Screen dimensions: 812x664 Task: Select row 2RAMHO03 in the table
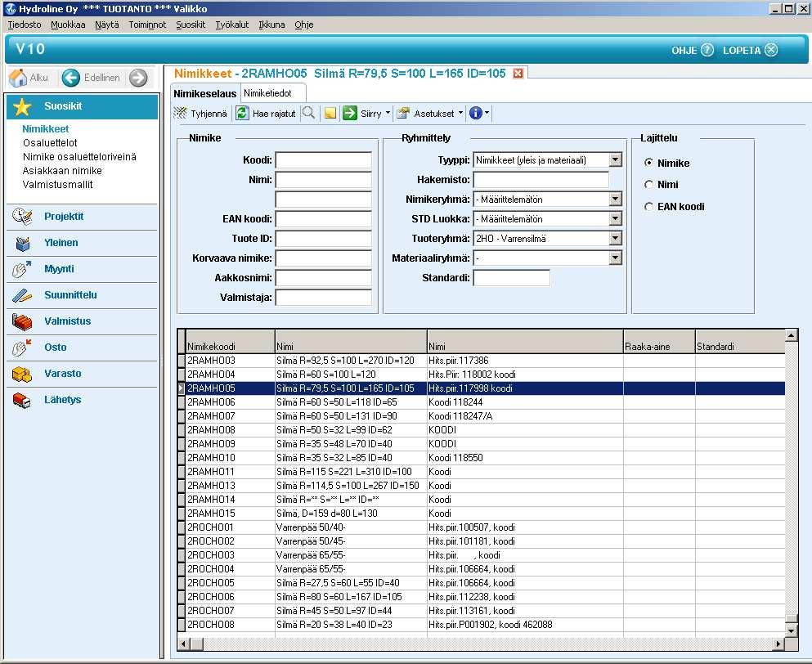pos(482,361)
